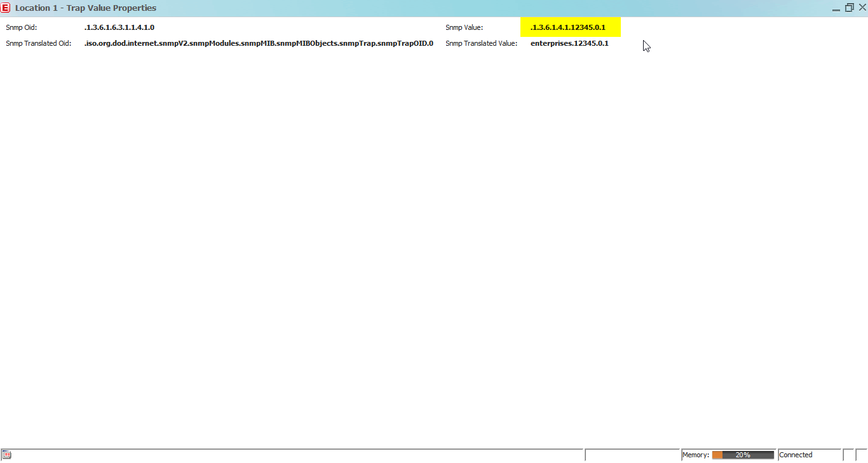Minimize the Trap Value Properties window
Viewport: 868px width, 463px height.
click(837, 8)
